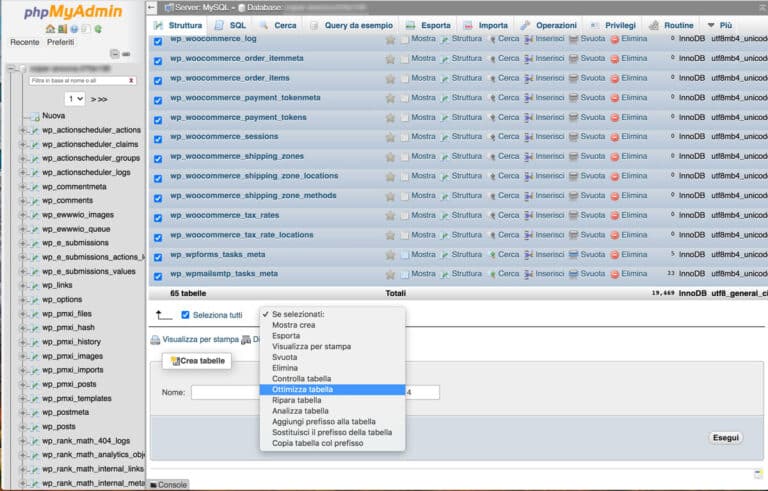Expand the wp_links tree node
Image resolution: width=768 pixels, height=491 pixels.
(x=22, y=286)
